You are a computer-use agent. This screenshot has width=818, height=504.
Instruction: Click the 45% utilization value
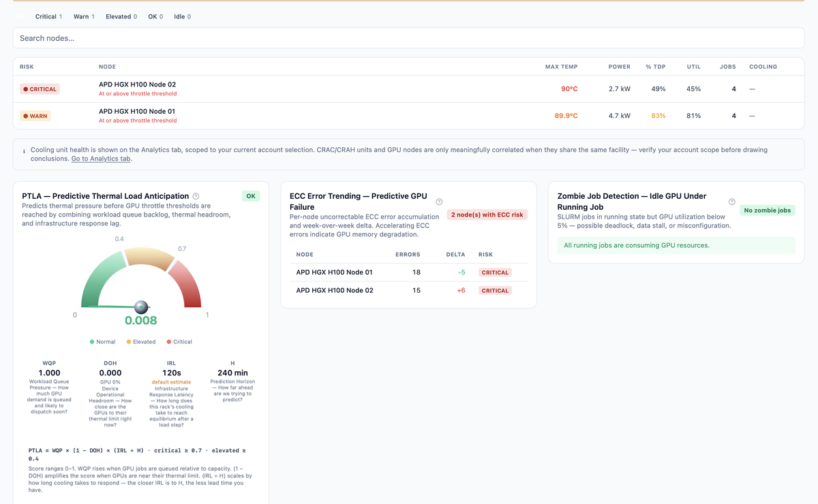click(693, 89)
